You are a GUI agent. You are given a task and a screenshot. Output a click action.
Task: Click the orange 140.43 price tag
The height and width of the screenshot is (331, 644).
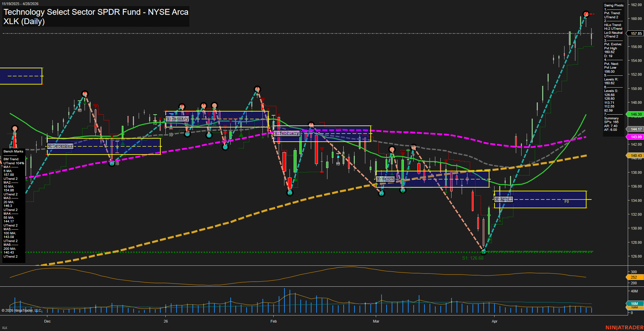[x=636, y=156]
